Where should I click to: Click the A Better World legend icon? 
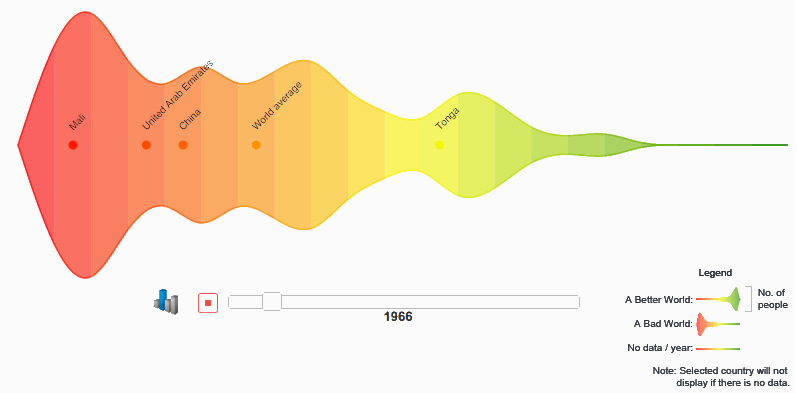coord(718,299)
